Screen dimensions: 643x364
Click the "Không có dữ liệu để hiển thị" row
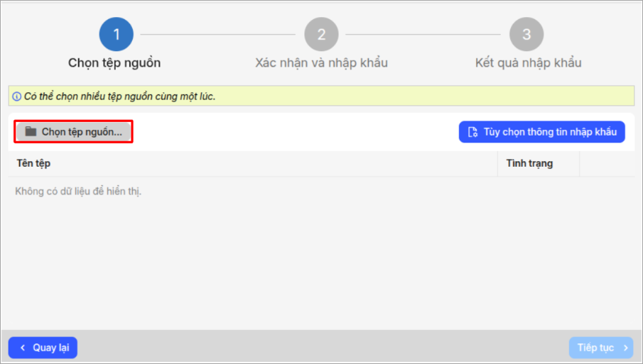78,191
